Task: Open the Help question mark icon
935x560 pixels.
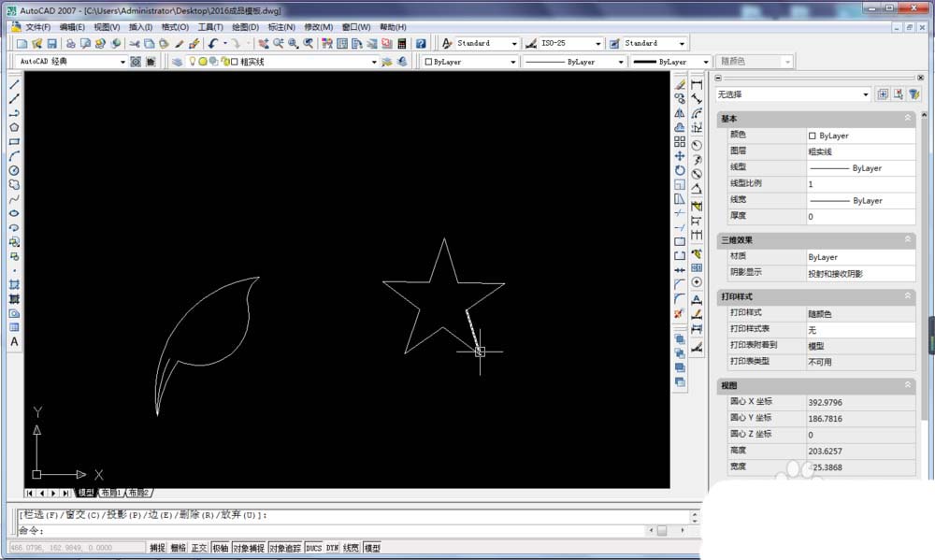Action: point(421,44)
